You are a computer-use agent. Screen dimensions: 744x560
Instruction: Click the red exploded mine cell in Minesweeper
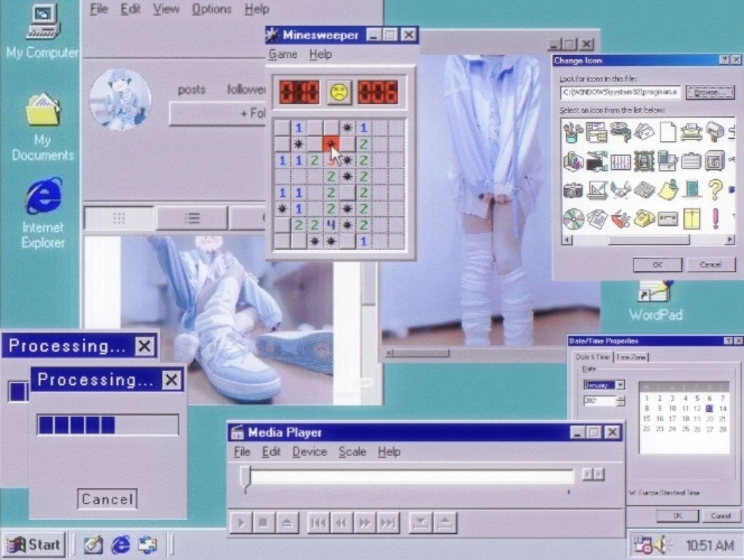pos(331,144)
